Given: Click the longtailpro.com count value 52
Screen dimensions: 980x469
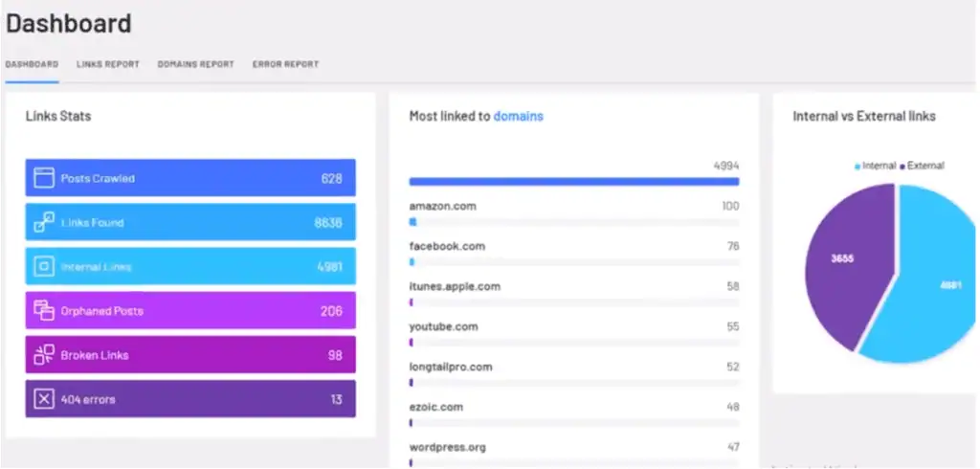Looking at the screenshot, I should [x=733, y=367].
